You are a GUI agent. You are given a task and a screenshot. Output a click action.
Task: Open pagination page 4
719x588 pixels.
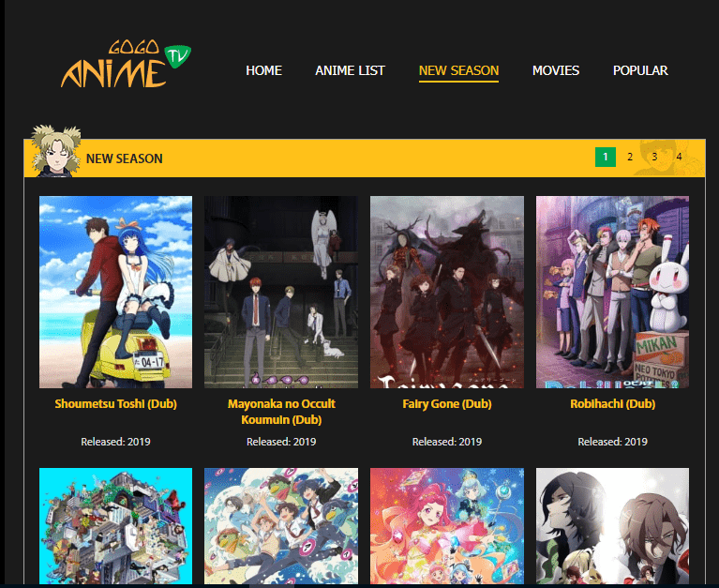coord(679,157)
